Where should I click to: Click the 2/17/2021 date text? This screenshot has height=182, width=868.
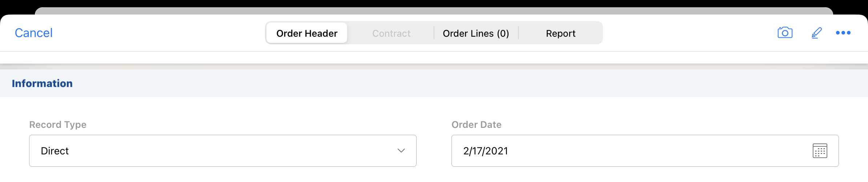pos(485,151)
